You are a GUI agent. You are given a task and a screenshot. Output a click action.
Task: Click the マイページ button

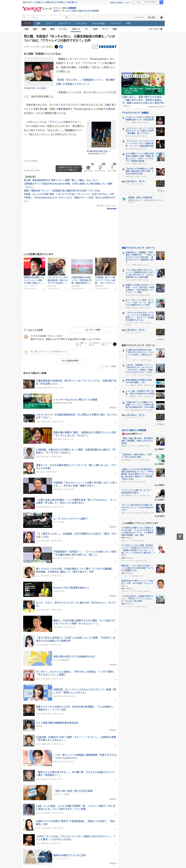click(x=139, y=18)
